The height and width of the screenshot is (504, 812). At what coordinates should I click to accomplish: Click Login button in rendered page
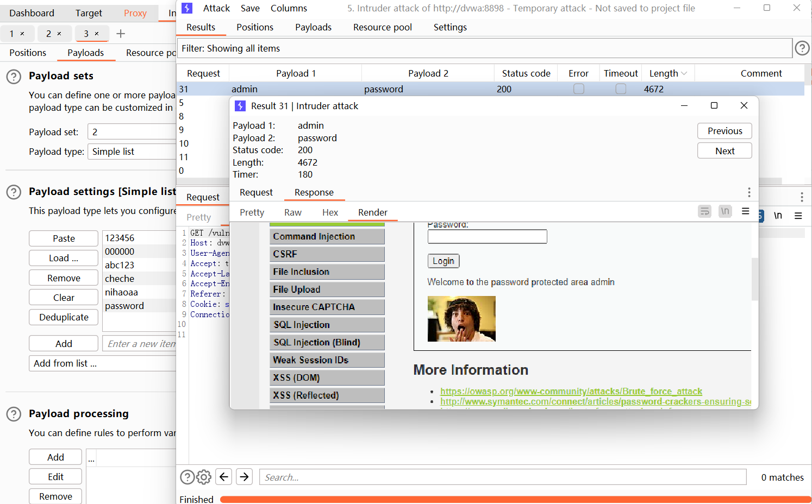[x=444, y=261]
